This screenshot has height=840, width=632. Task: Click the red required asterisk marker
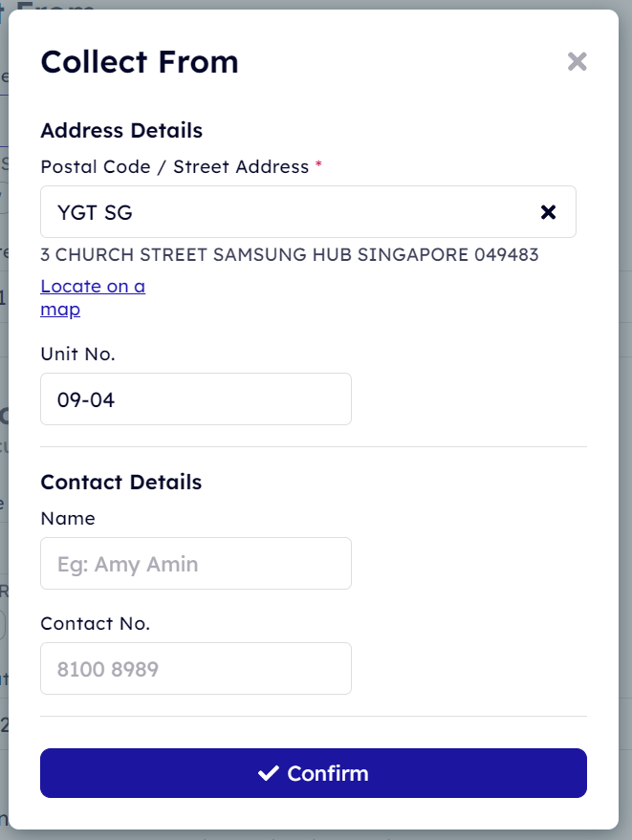[x=318, y=164]
